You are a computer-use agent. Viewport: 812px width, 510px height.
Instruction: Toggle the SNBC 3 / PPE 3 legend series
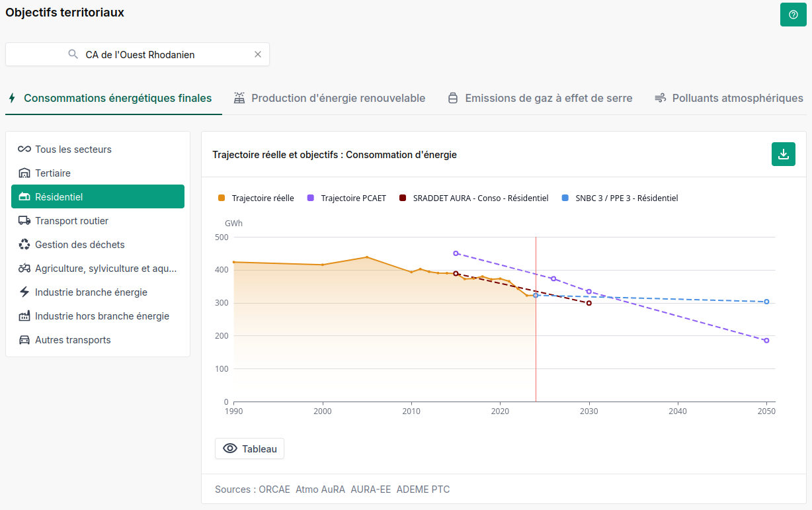point(620,198)
